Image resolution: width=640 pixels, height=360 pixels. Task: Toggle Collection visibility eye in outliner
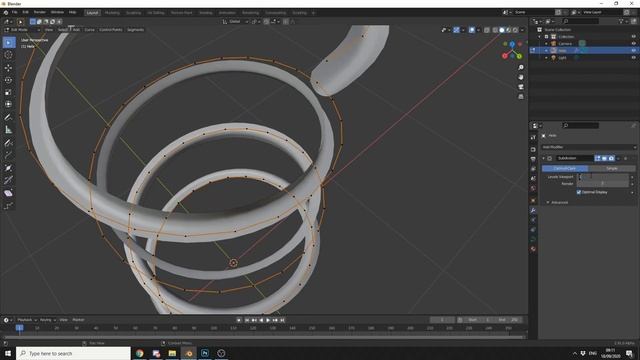633,36
